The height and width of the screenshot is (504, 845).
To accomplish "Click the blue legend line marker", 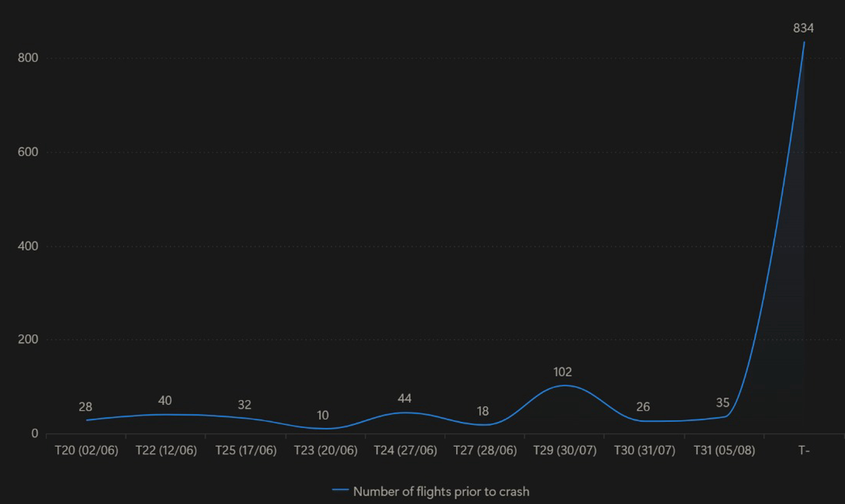I will (340, 490).
